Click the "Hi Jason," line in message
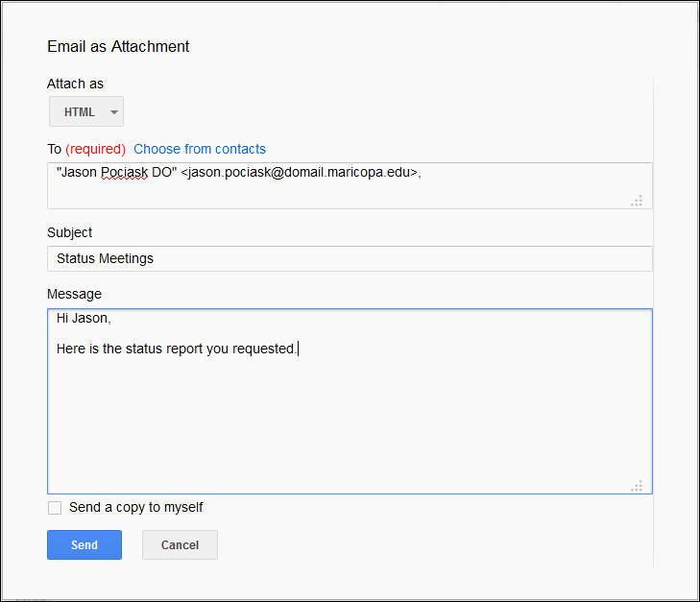Image resolution: width=700 pixels, height=602 pixels. [x=84, y=319]
